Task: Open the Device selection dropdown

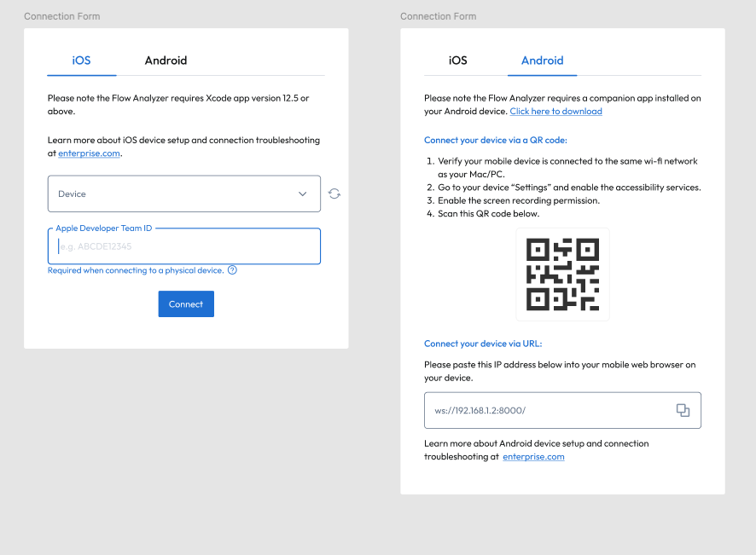Action: [184, 194]
